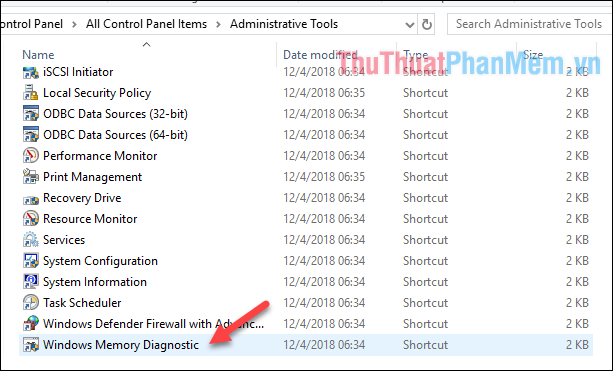Screen dimensions: 613x371
Task: Select the Resource Monitor icon
Action: (30, 219)
